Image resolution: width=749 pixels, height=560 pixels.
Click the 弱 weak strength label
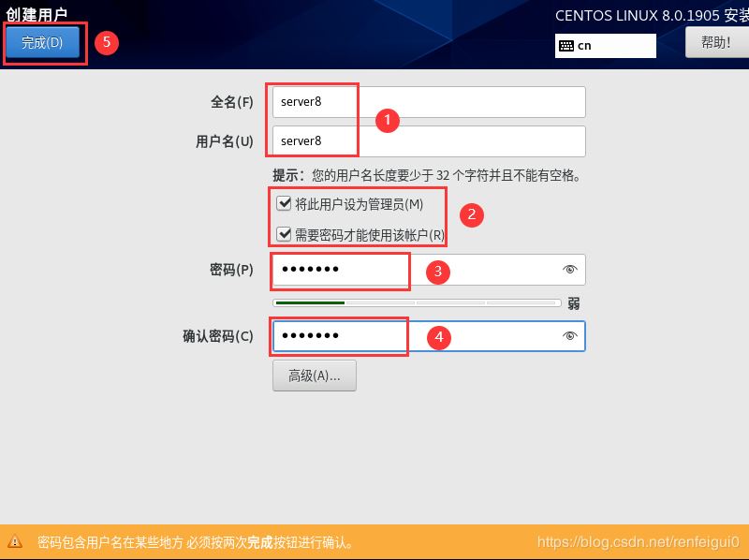point(573,303)
